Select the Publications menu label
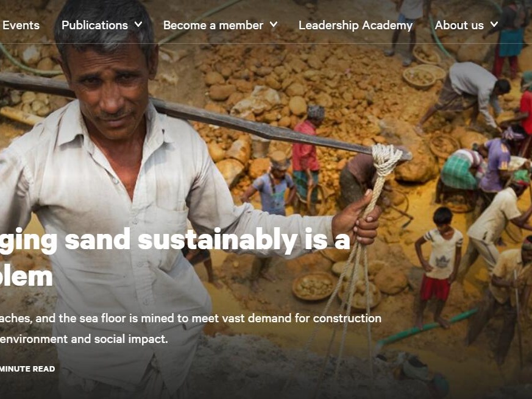The width and height of the screenshot is (532, 399). point(94,25)
